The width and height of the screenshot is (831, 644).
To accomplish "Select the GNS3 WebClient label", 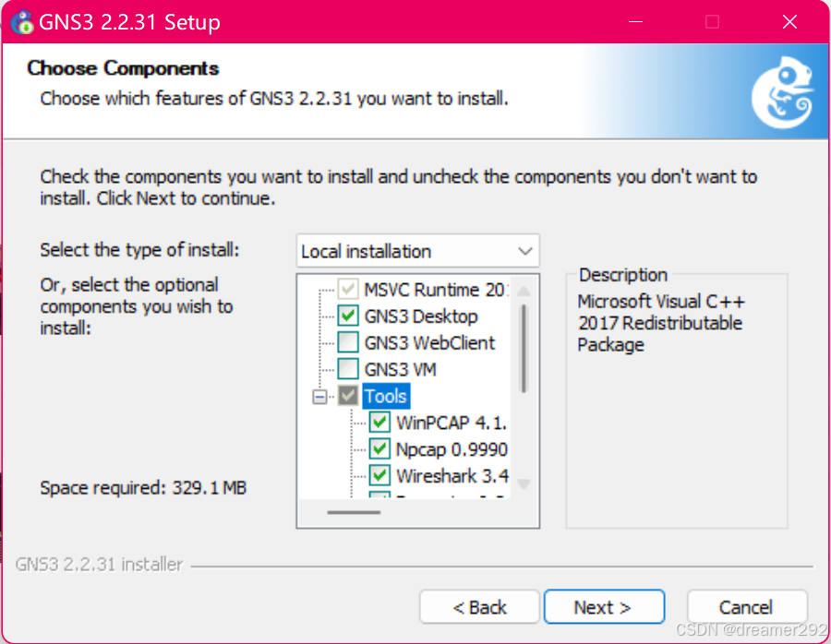I will point(429,342).
